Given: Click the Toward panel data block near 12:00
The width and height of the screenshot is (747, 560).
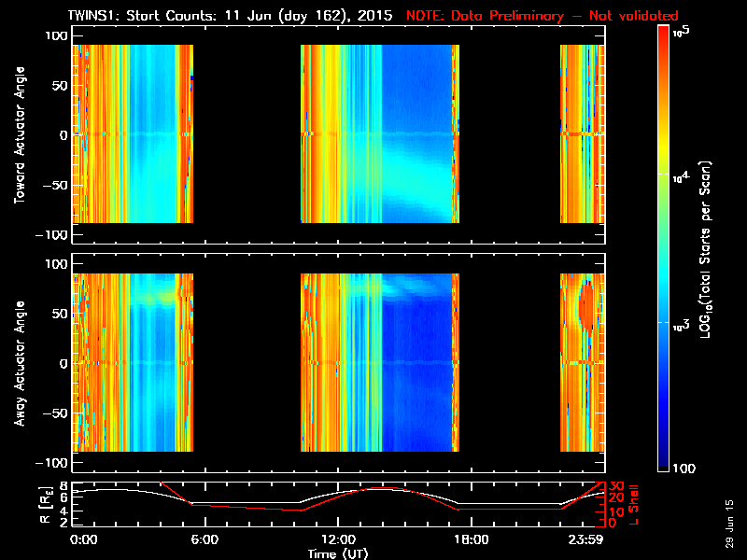Looking at the screenshot, I should (x=380, y=133).
